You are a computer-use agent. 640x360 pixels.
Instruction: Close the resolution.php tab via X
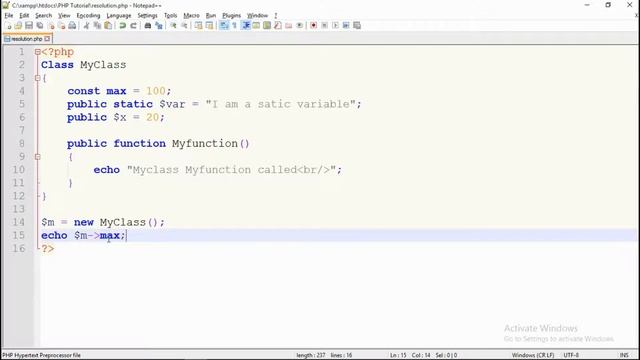click(x=47, y=39)
